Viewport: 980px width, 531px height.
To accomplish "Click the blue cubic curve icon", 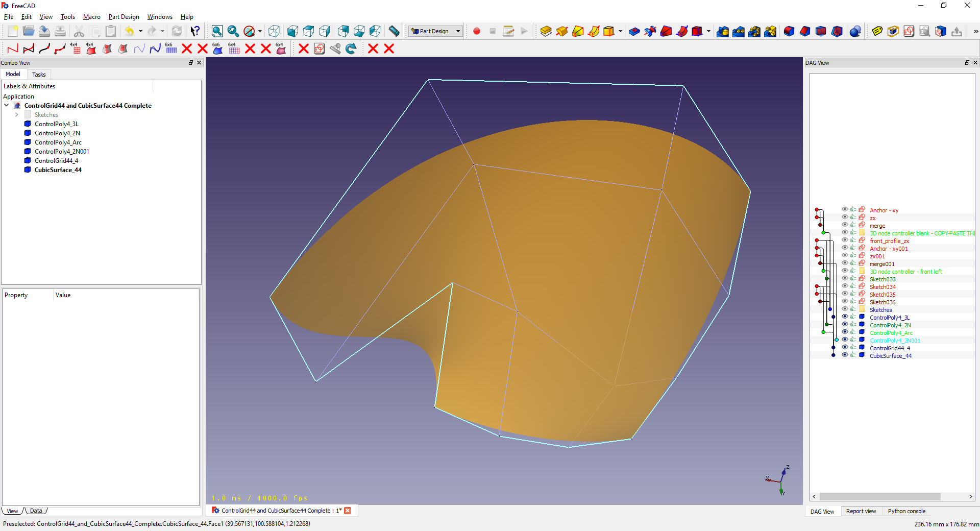I will click(x=155, y=49).
